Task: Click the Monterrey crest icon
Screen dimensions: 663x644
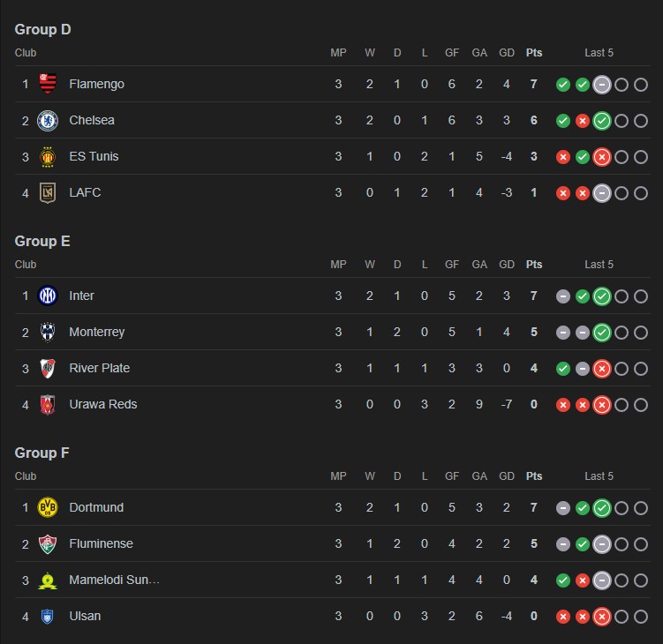Action: pos(48,333)
